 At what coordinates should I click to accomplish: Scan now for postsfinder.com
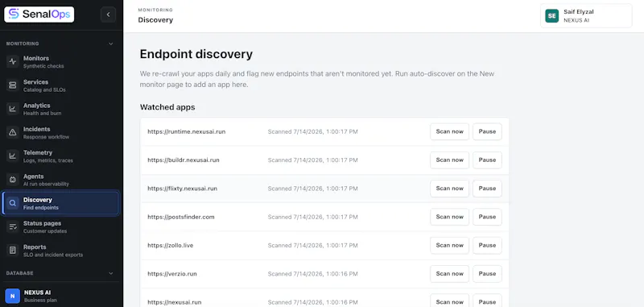[449, 217]
